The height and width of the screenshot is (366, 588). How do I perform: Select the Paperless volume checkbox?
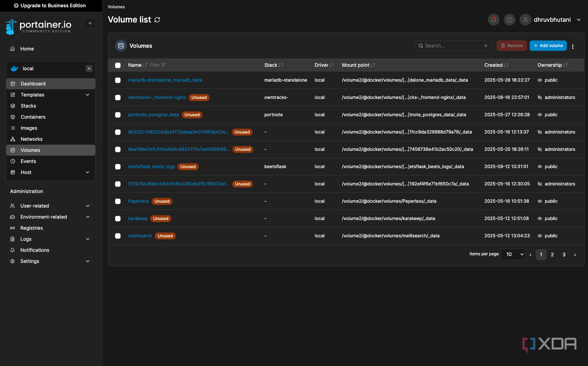point(118,201)
